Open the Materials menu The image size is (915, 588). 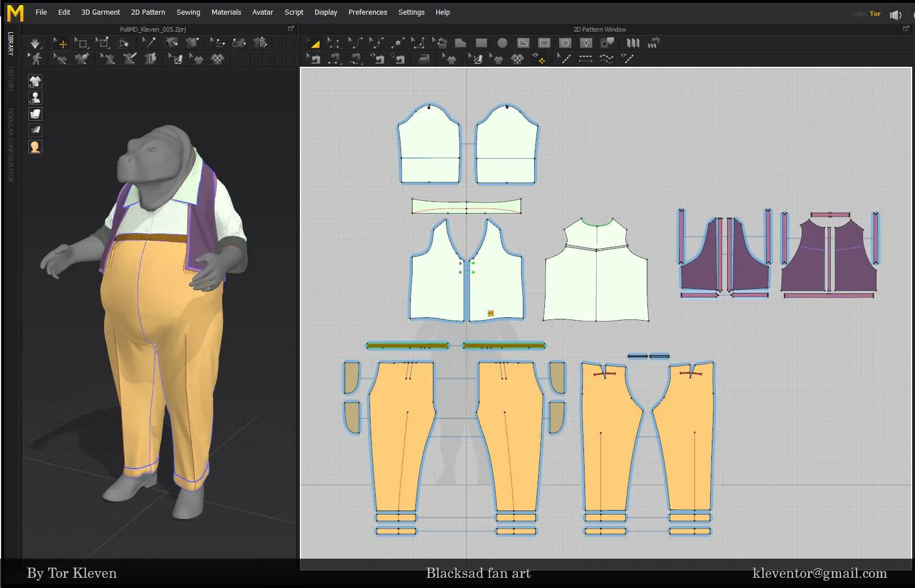[226, 12]
